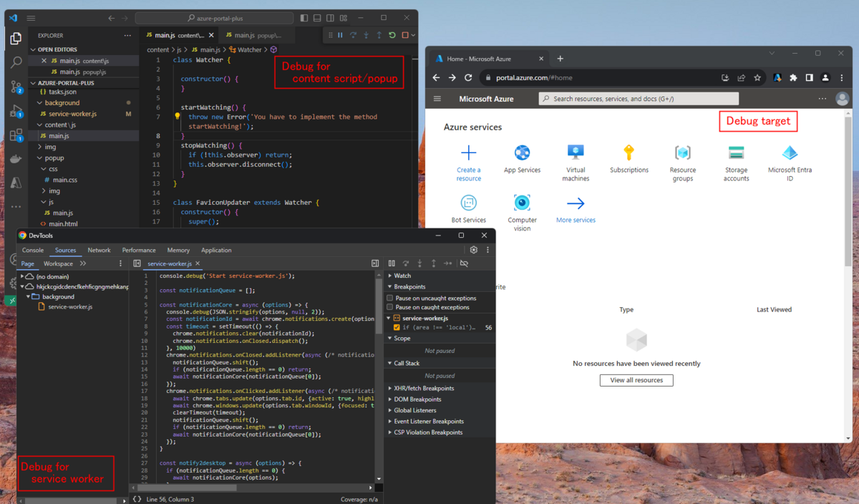Image resolution: width=859 pixels, height=504 pixels.
Task: Open Computer vision in Azure portal
Action: click(522, 213)
